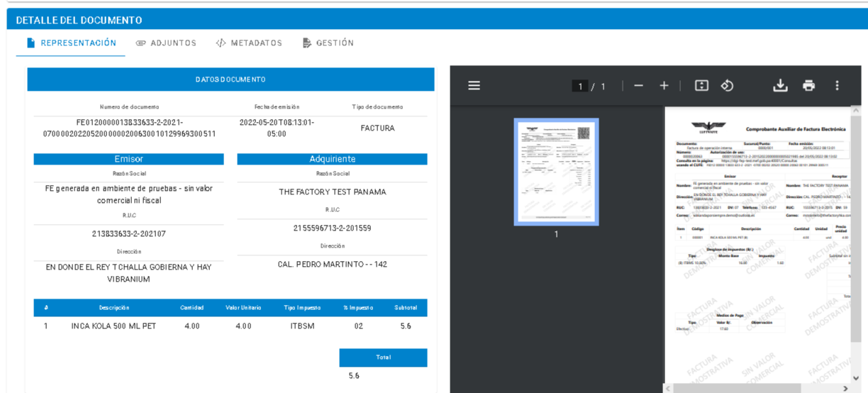
Task: Click the fit to page icon
Action: tap(701, 86)
